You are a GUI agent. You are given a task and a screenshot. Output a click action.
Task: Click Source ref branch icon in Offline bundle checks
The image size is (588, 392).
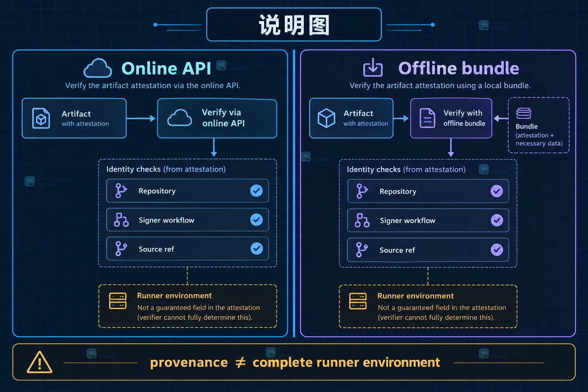click(362, 250)
